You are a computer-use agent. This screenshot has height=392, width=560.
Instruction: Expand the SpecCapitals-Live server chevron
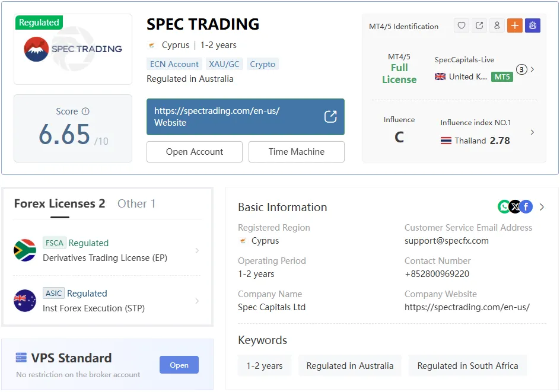pos(533,69)
